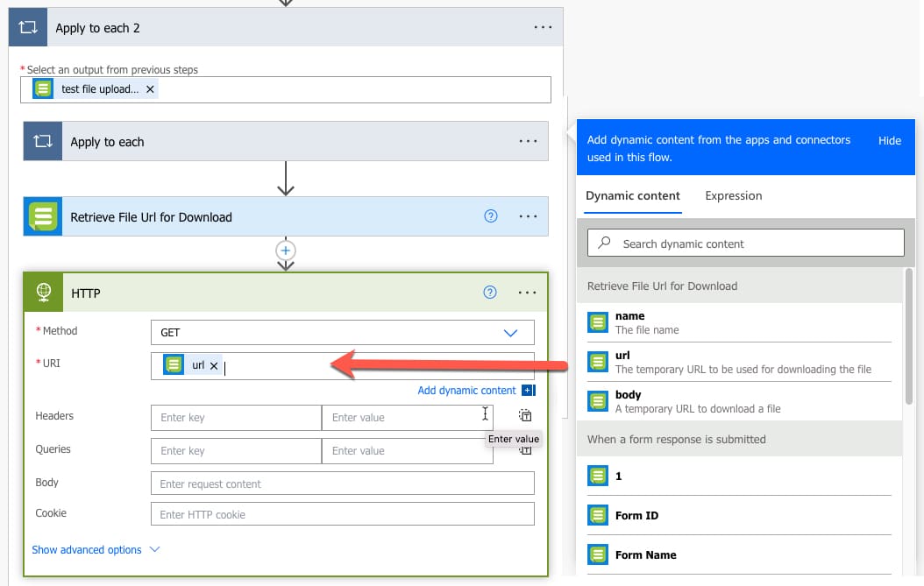Click the Retrieve File Url for Download section header

(x=739, y=286)
